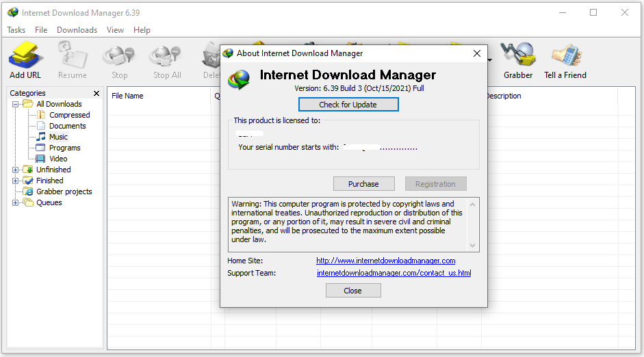644x357 pixels.
Task: Click the Stop toolbar icon
Action: pyautogui.click(x=119, y=56)
